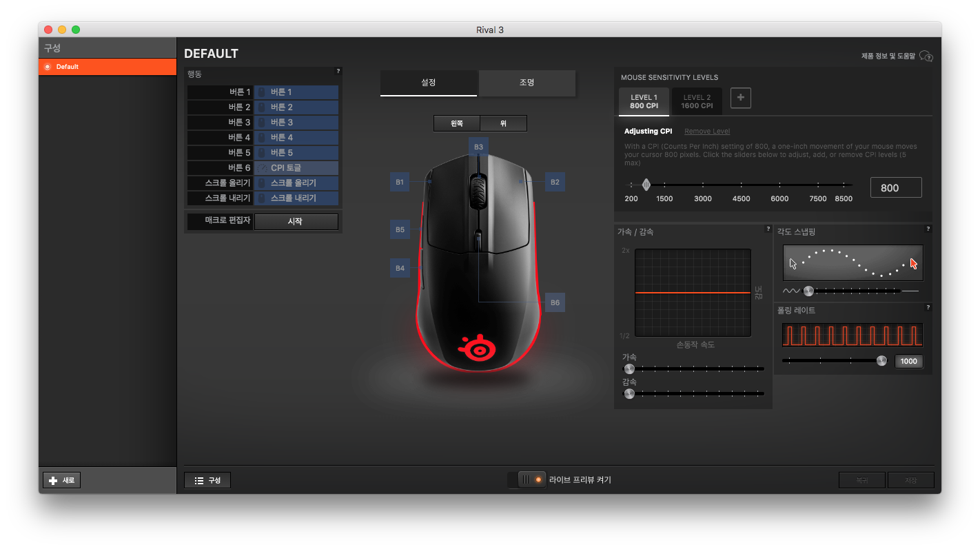
Task: Click 매크로 편집자 label
Action: click(220, 222)
